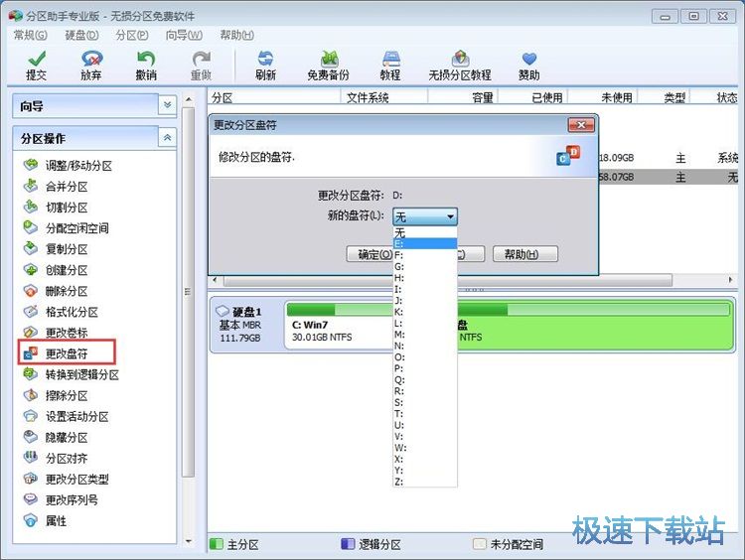The image size is (745, 560).
Task: Select 创建分区 create partition operation
Action: (x=56, y=270)
